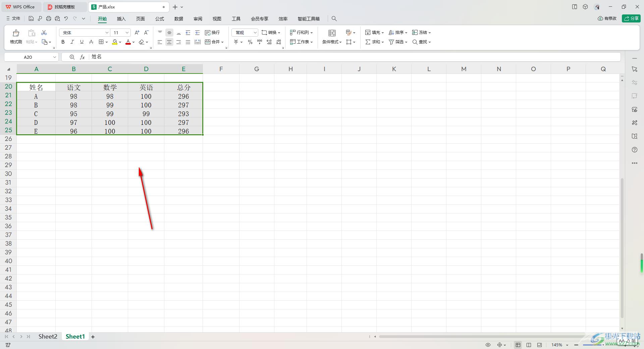The height and width of the screenshot is (349, 644).
Task: Click the increase indent icon
Action: 198,33
